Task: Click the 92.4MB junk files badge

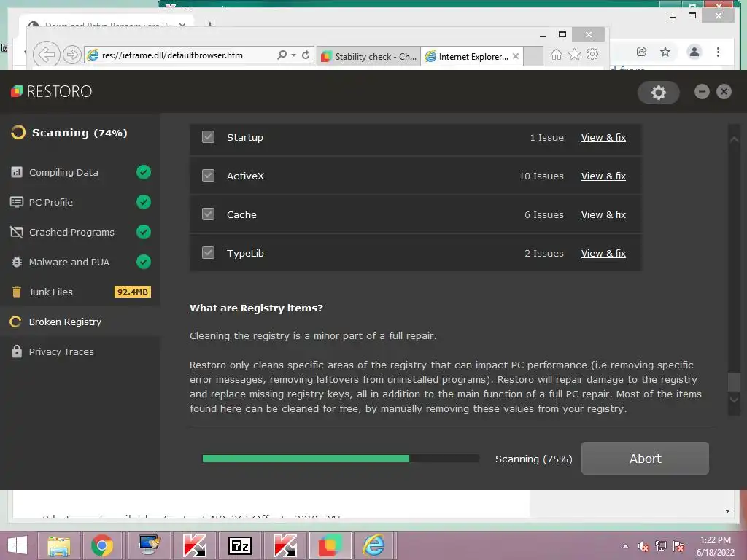Action: coord(133,292)
